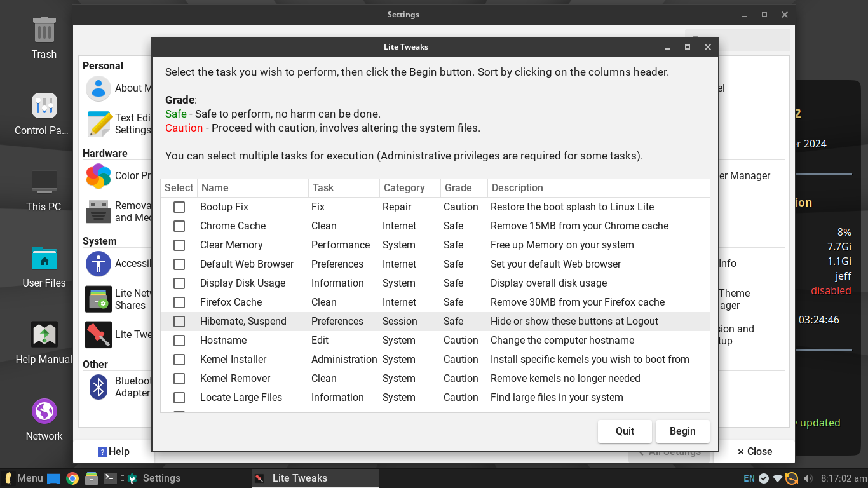Sort by the Category column header
The width and height of the screenshot is (868, 488).
click(x=410, y=188)
